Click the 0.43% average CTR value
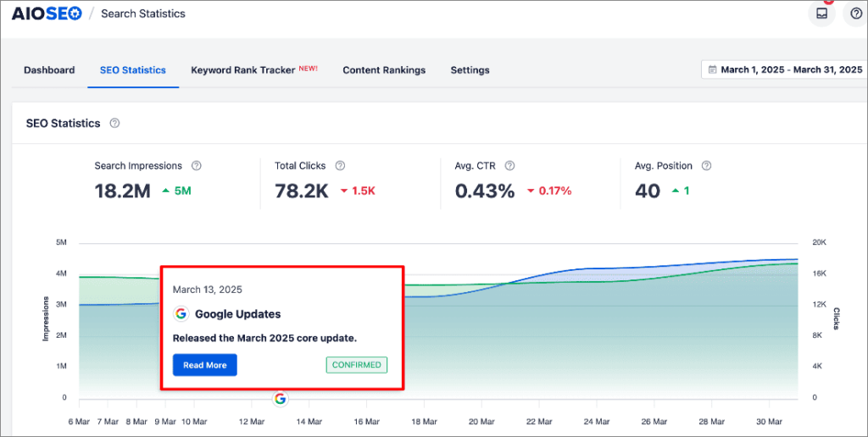 [485, 191]
